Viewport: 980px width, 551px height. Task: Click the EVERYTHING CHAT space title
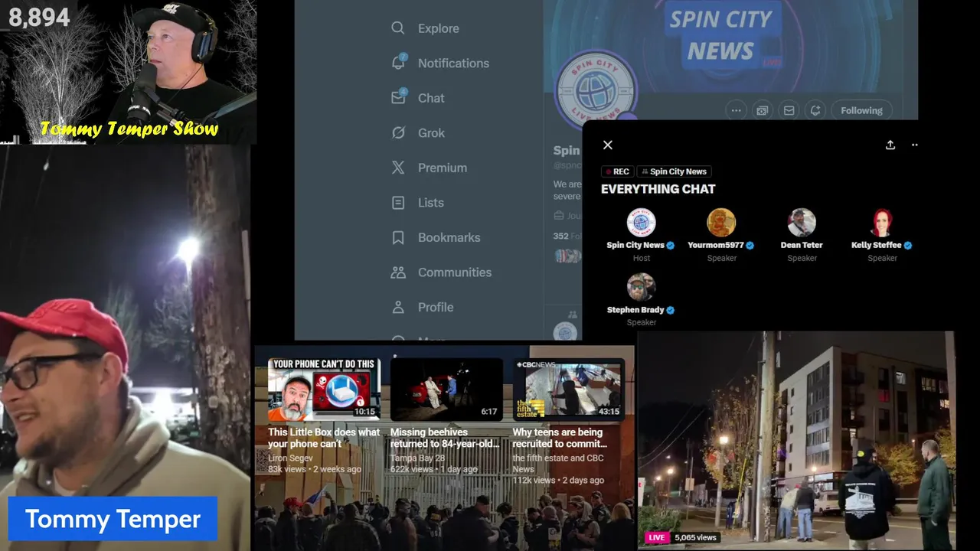point(658,189)
